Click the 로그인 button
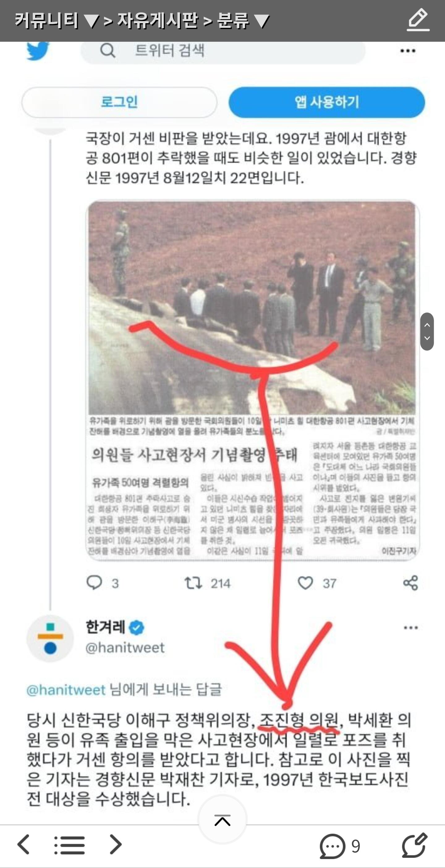This screenshot has height=868, width=445. [119, 102]
